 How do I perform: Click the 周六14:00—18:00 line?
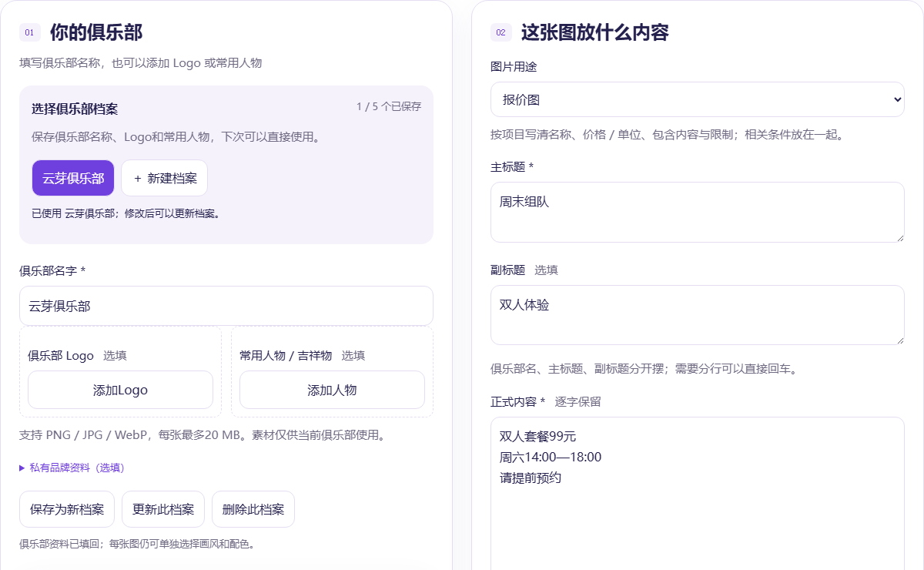pyautogui.click(x=551, y=457)
